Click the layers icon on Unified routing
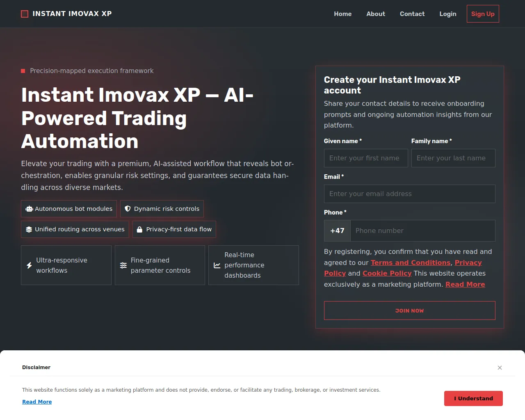 tap(29, 229)
